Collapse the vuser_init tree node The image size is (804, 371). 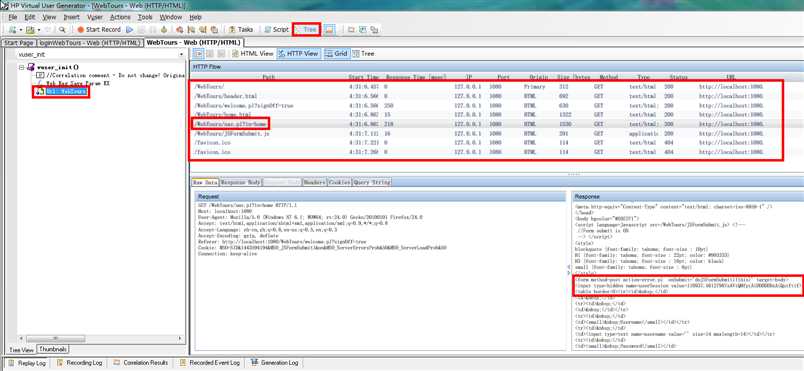(x=22, y=67)
